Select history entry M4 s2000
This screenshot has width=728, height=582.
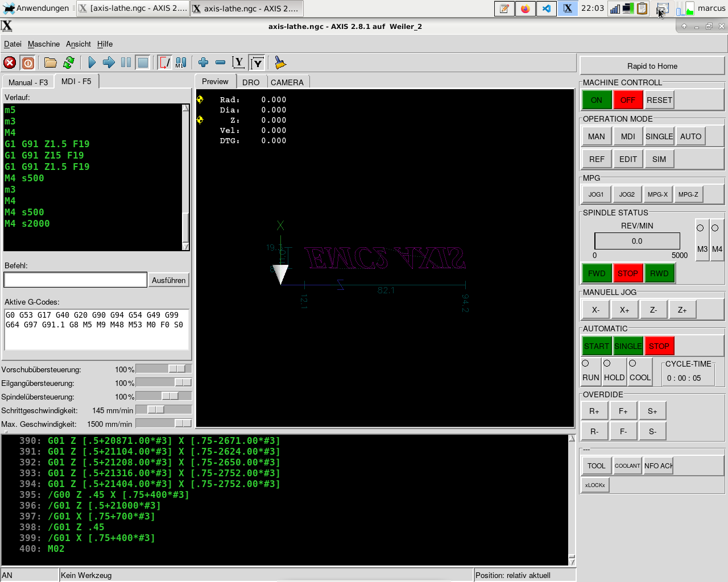coord(27,223)
